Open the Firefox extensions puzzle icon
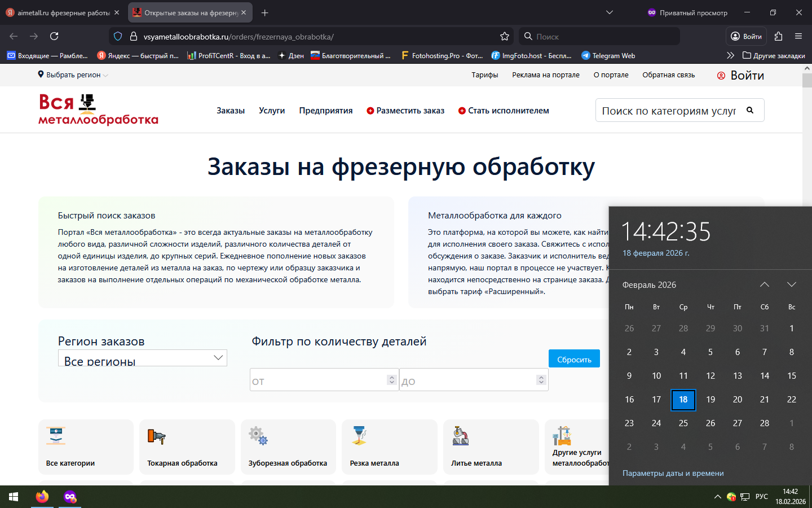 778,36
